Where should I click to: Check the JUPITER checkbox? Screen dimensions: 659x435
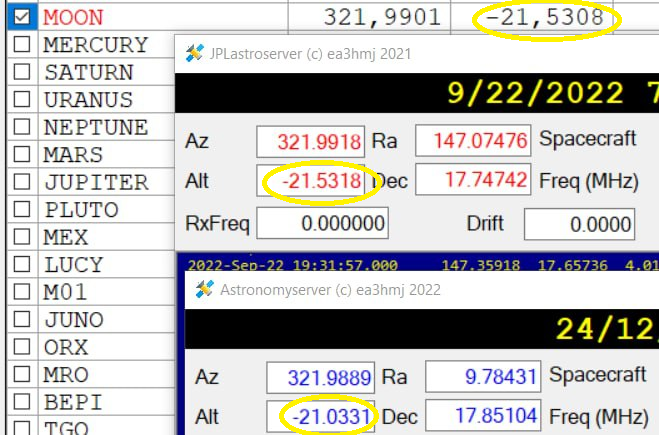coord(22,182)
